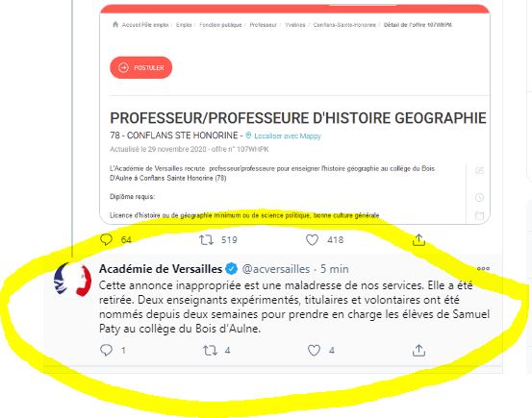Open the Conflans-Sainte-Honorine breadcrumb
Viewport: 532px width, 418px height.
344,25
